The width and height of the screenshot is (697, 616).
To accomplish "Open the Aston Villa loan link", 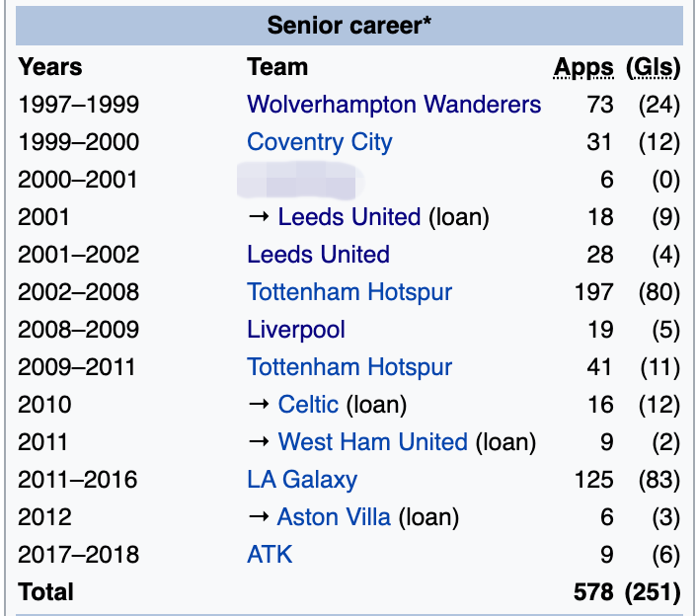I will point(334,517).
